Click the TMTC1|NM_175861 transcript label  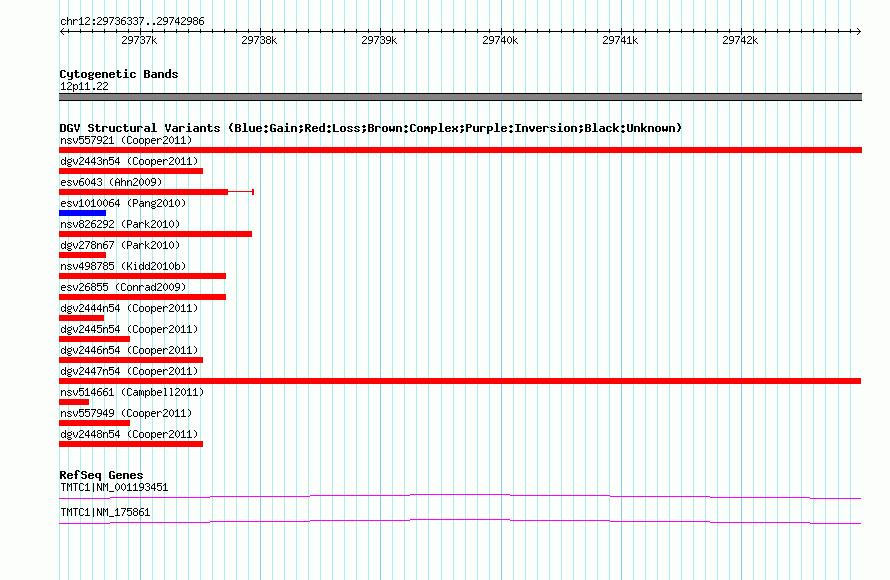pyautogui.click(x=105, y=512)
